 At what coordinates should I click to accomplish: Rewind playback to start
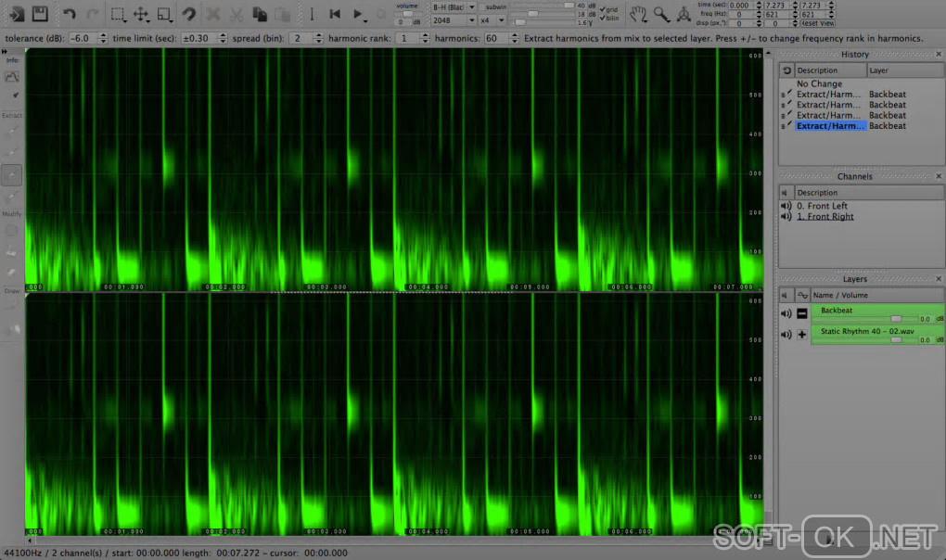[x=335, y=14]
